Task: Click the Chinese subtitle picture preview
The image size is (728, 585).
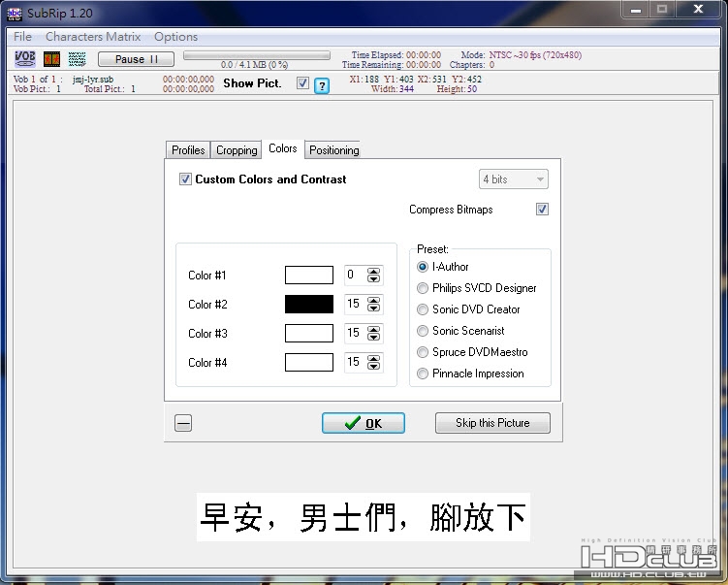Action: (364, 517)
